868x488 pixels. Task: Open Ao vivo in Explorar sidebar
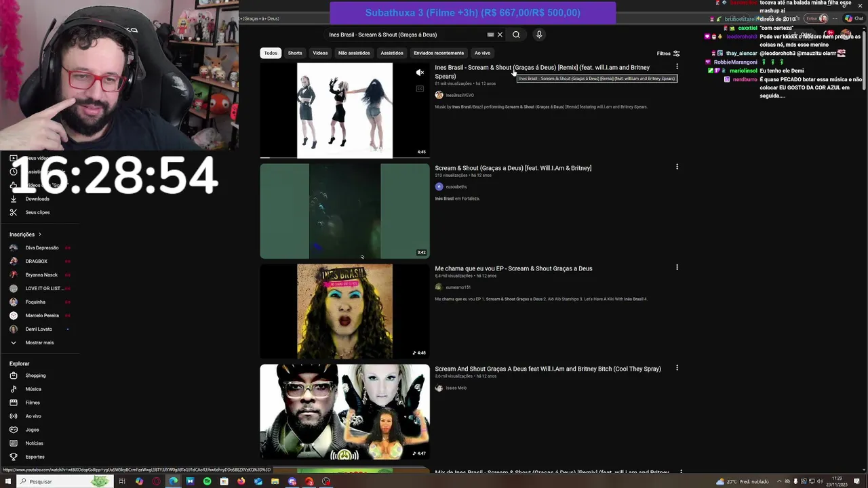click(33, 416)
